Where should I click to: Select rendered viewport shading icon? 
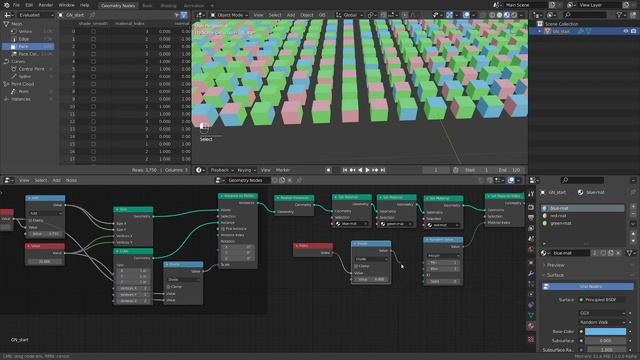(x=514, y=15)
